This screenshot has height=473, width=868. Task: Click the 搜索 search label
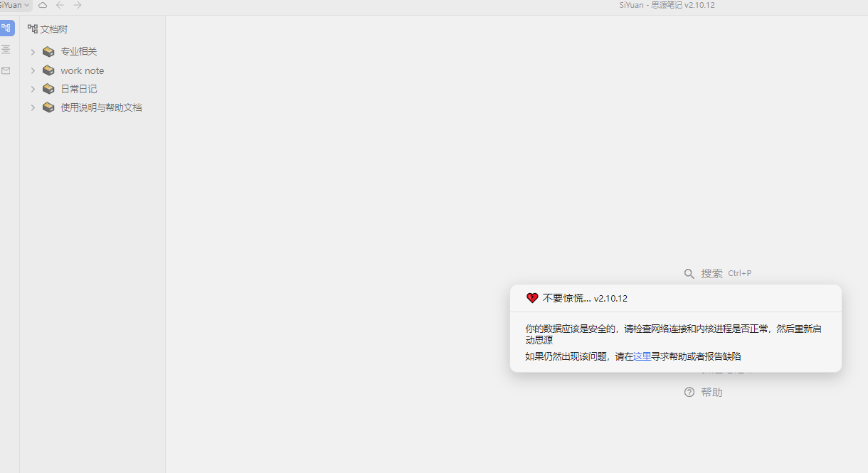tap(711, 273)
